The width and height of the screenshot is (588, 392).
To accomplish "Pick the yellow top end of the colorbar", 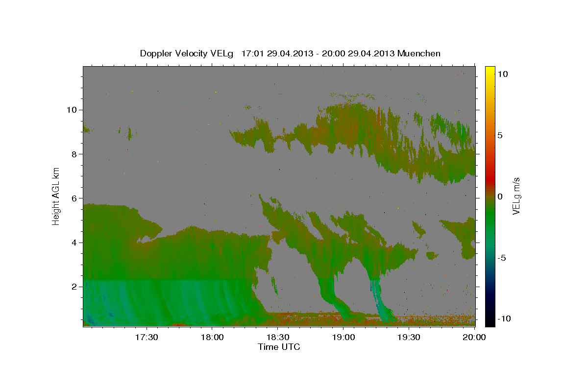I will 490,70.
